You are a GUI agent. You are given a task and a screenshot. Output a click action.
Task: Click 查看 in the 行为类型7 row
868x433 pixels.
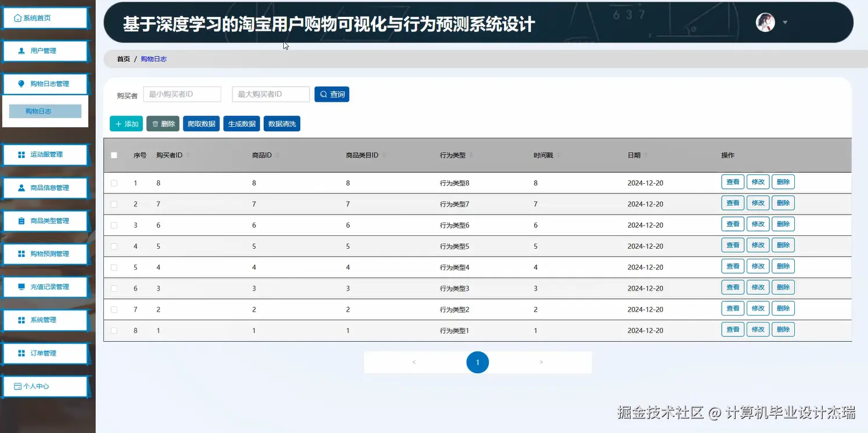click(x=733, y=203)
